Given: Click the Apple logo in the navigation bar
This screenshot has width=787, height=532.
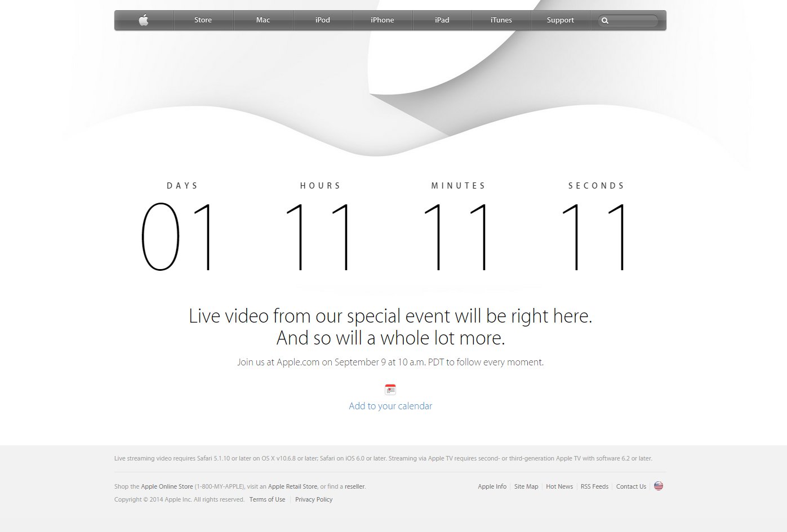Looking at the screenshot, I should [x=144, y=20].
